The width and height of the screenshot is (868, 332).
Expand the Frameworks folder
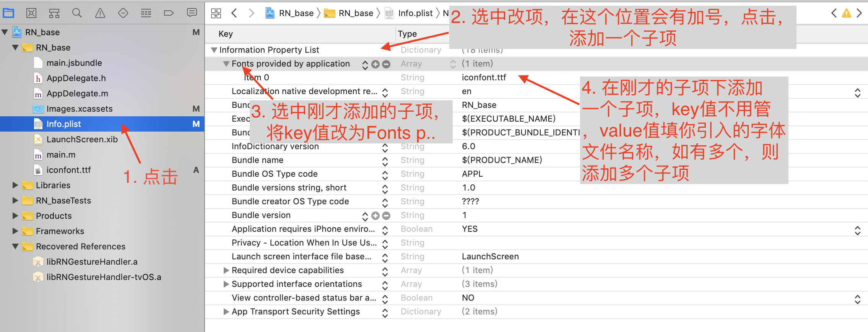coord(15,231)
